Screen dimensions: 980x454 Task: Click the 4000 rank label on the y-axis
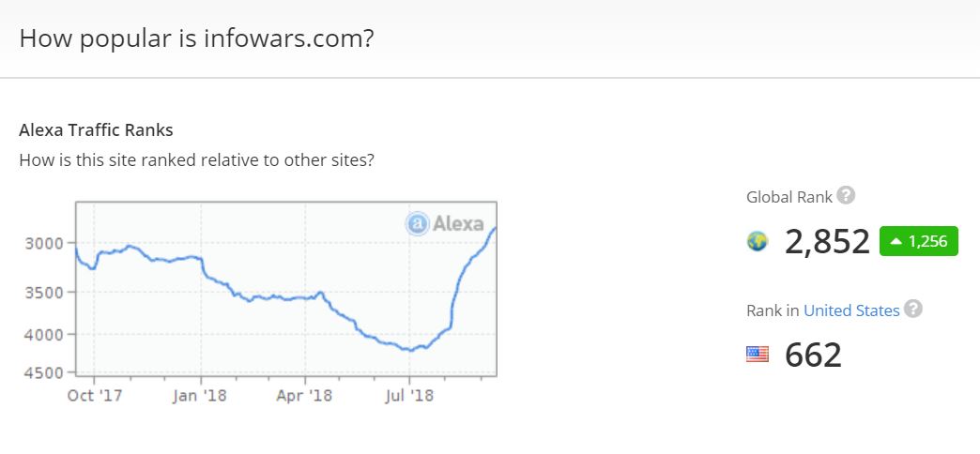point(44,334)
